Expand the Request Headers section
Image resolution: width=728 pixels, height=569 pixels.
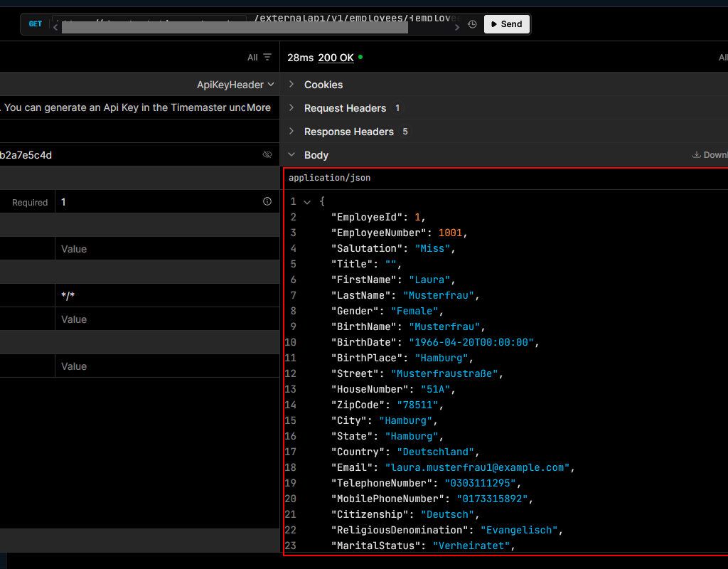(345, 108)
